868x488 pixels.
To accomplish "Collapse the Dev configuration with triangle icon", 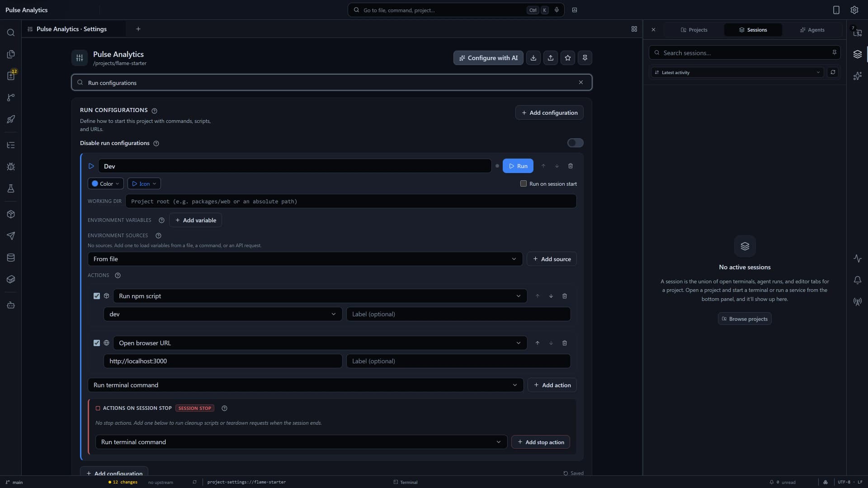I will [x=91, y=166].
